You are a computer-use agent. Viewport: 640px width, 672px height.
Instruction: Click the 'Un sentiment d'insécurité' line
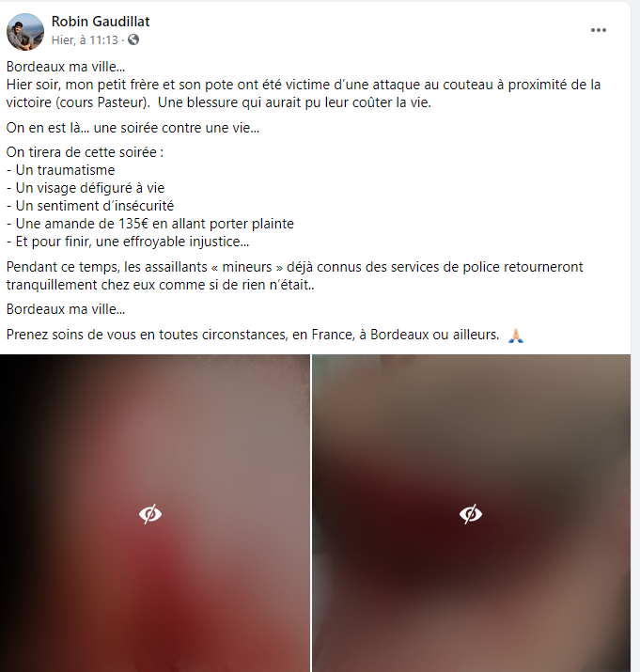tap(90, 206)
